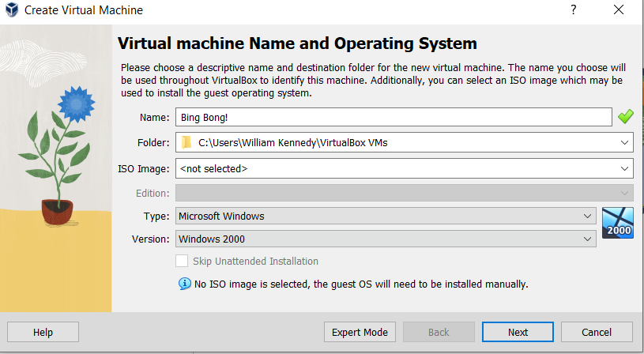Click the greyed-out Back button
This screenshot has height=354, width=644.
click(x=439, y=333)
